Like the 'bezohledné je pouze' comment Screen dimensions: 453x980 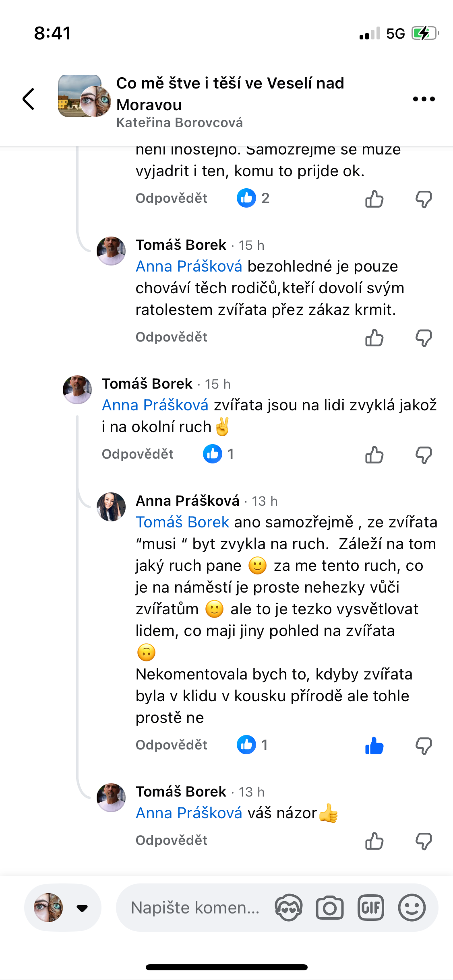(x=374, y=338)
